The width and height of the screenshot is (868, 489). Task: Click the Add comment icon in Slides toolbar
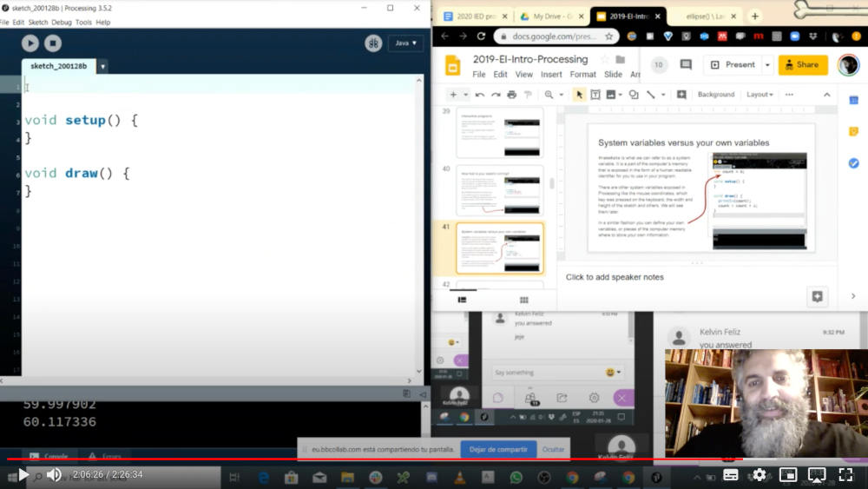point(681,95)
